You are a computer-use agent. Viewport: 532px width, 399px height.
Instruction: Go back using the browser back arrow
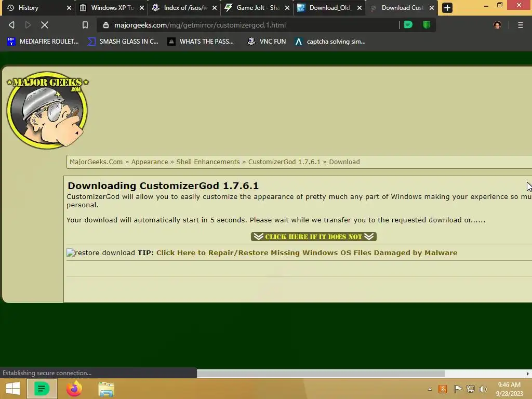[11, 25]
